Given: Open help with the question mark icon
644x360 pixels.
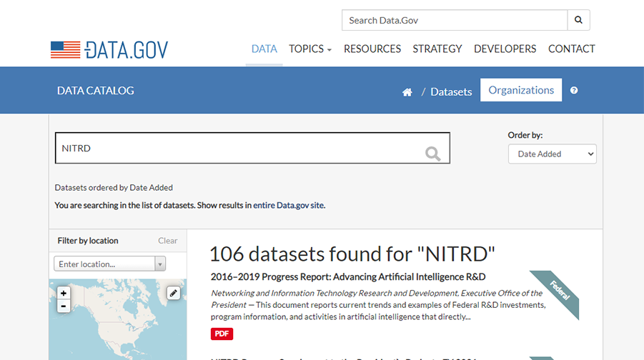Looking at the screenshot, I should click(x=574, y=91).
